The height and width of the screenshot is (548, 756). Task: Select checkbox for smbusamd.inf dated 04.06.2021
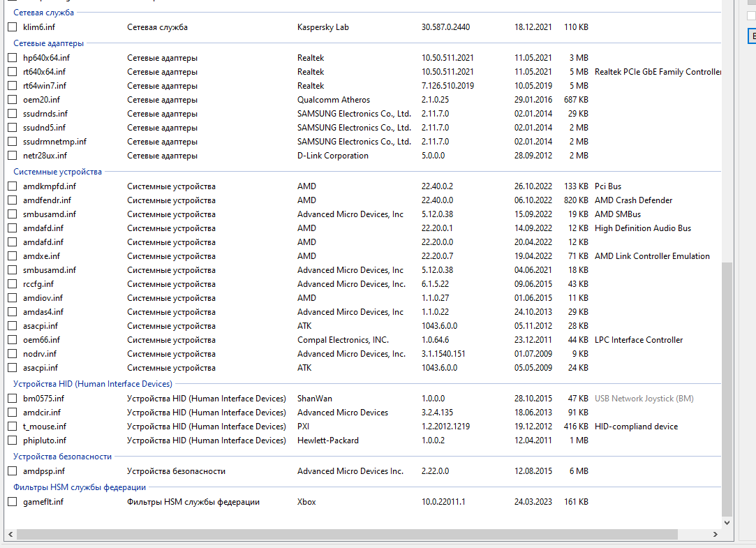(x=13, y=270)
